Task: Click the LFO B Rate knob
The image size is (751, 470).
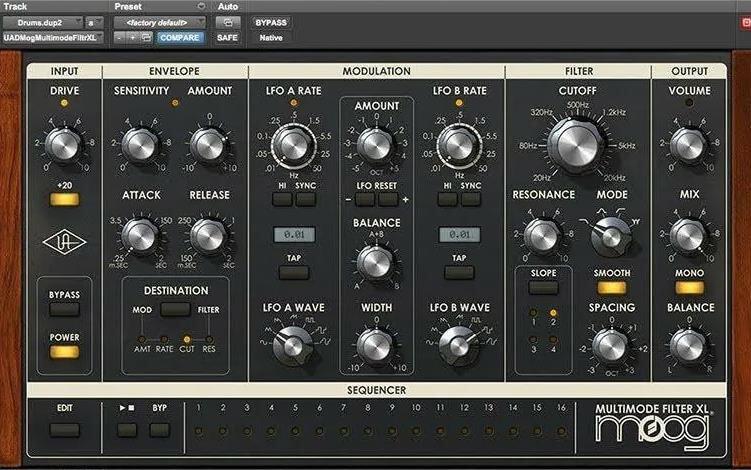Action: tap(459, 145)
